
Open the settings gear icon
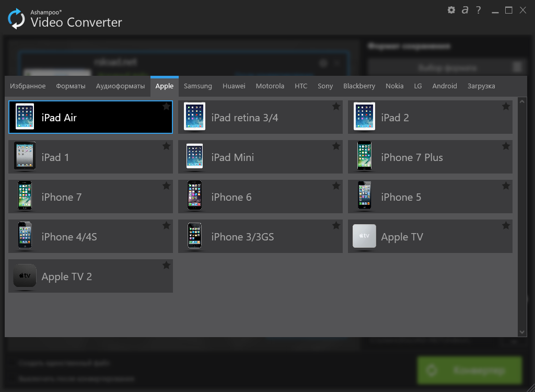click(x=451, y=9)
